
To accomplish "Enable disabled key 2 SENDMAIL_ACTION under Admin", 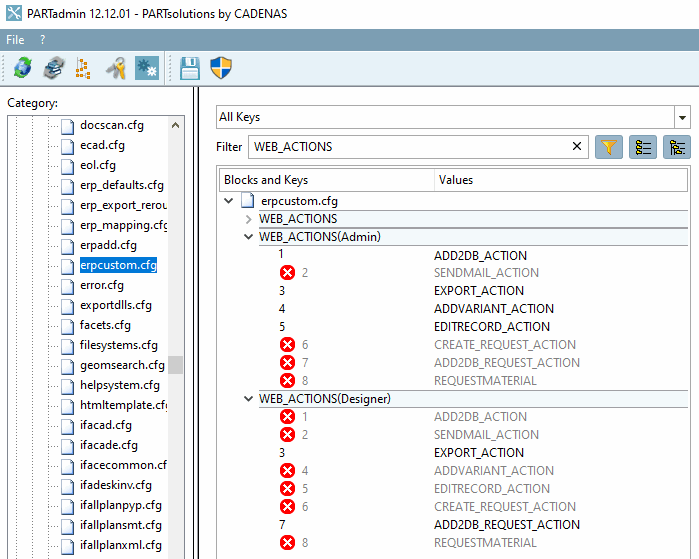I will click(x=288, y=272).
